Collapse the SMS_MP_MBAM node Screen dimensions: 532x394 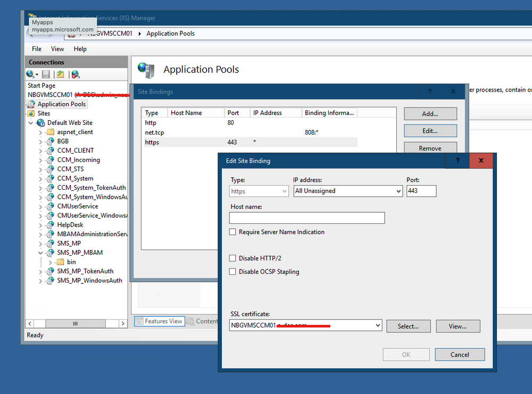[x=40, y=253]
